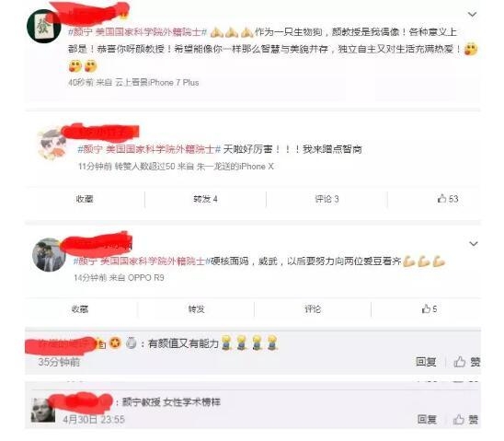Like the 女性学术榜样 comment
Image resolution: width=504 pixels, height=441 pixels.
(465, 420)
